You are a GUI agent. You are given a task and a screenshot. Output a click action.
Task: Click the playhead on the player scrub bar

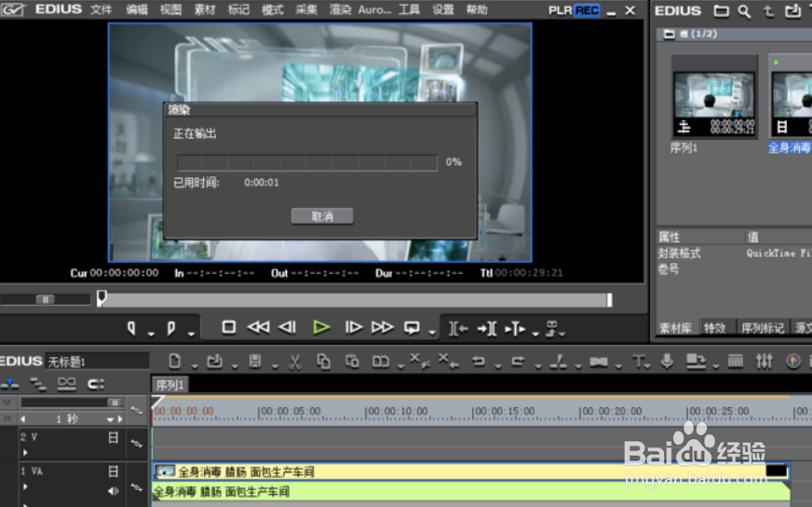coord(101,297)
